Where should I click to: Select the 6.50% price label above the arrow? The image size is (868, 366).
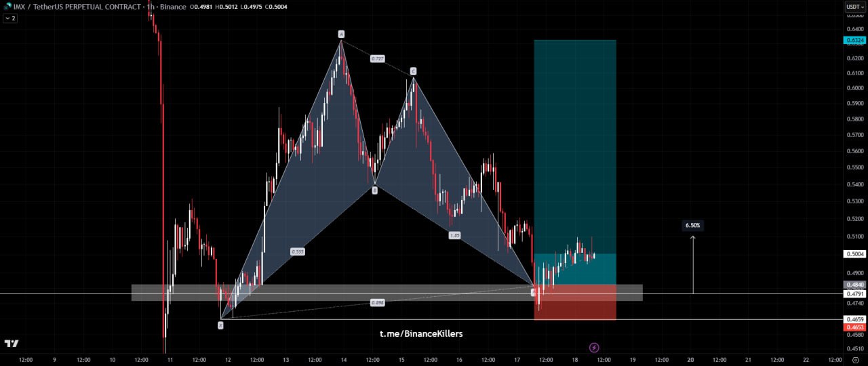pos(692,225)
